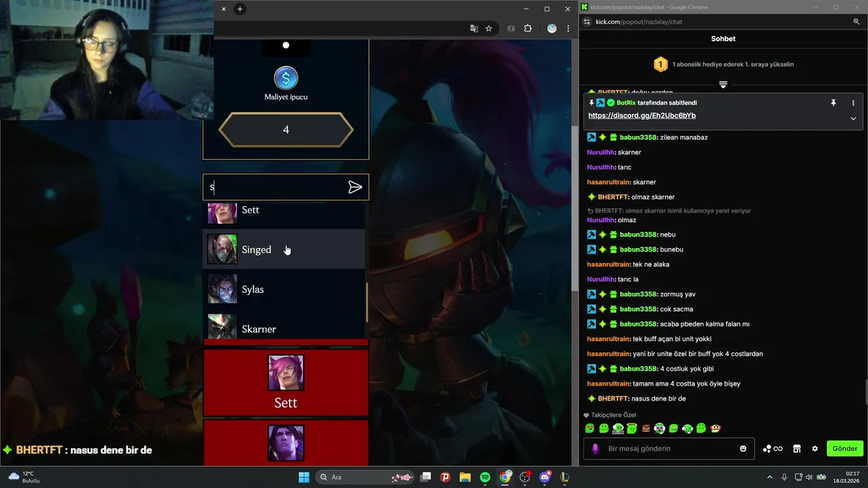Open a new browser tab with plus
The height and width of the screenshot is (488, 868).
[x=239, y=9]
